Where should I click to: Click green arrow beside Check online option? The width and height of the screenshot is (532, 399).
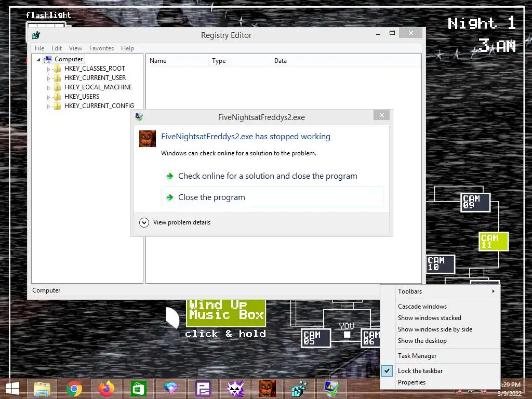[170, 176]
